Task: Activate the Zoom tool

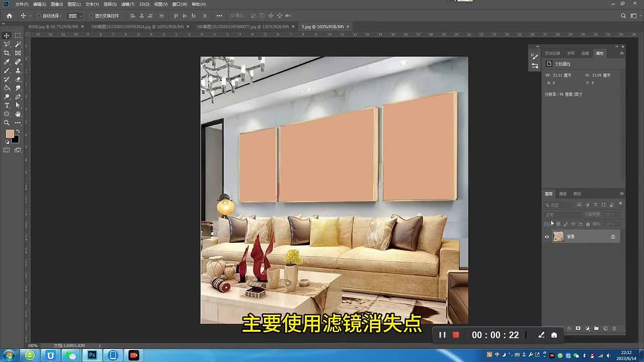Action: point(7,122)
